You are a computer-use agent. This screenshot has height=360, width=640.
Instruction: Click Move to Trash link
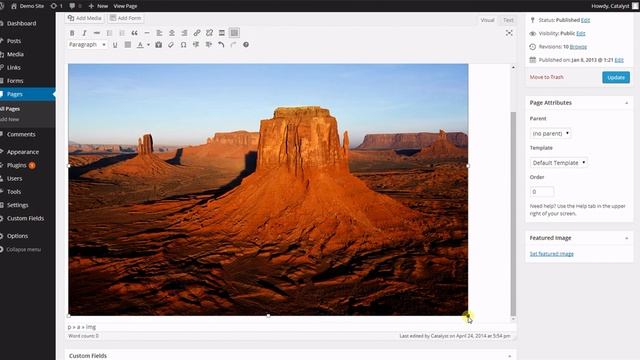click(x=547, y=77)
